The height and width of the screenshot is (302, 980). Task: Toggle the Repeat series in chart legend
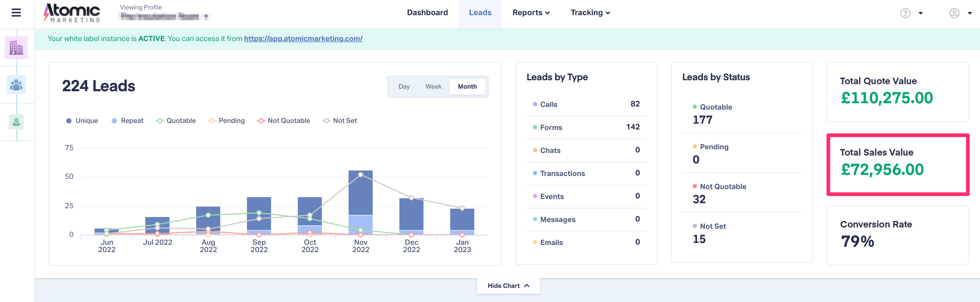(x=128, y=121)
